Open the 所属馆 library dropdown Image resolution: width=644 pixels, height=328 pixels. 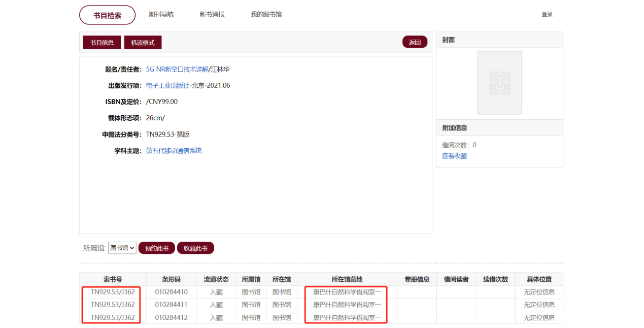[122, 248]
